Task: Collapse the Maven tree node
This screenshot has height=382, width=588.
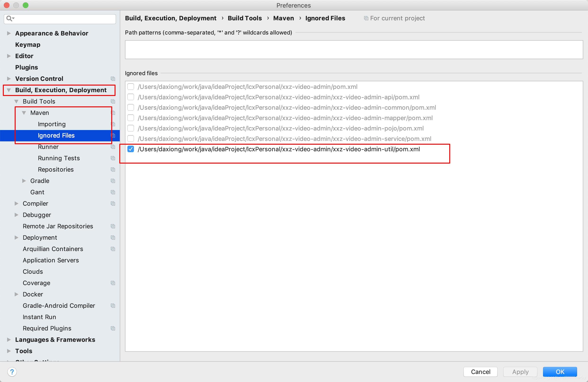Action: (x=24, y=113)
